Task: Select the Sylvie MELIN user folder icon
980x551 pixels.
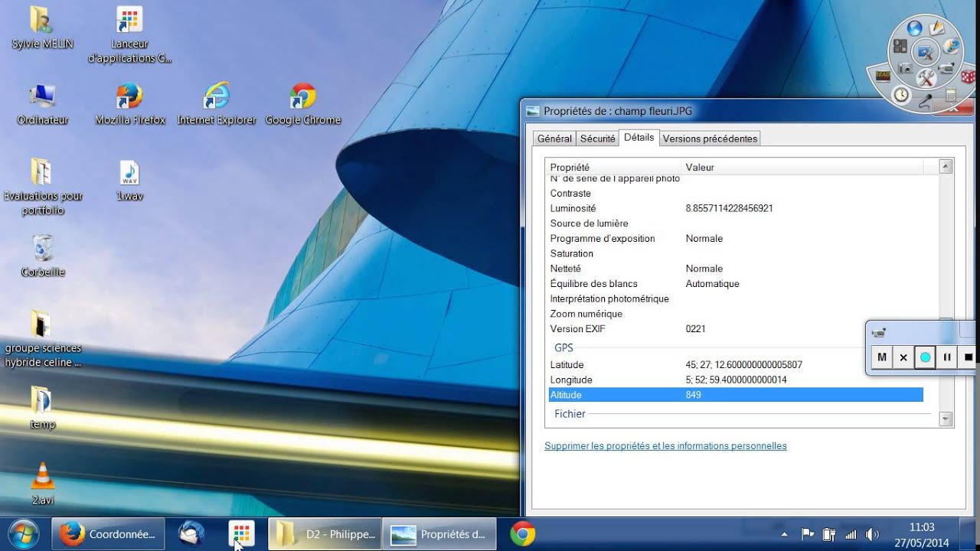Action: [42, 28]
